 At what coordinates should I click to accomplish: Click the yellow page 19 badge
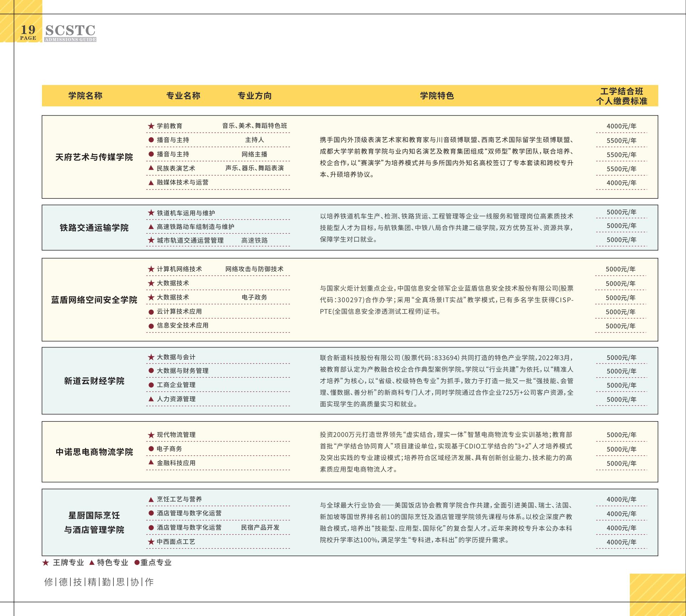28,32
